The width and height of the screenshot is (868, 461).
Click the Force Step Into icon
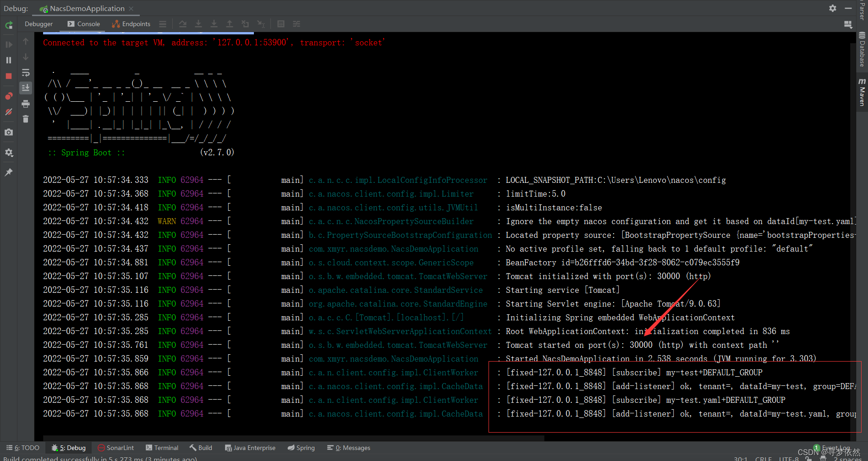(x=214, y=24)
